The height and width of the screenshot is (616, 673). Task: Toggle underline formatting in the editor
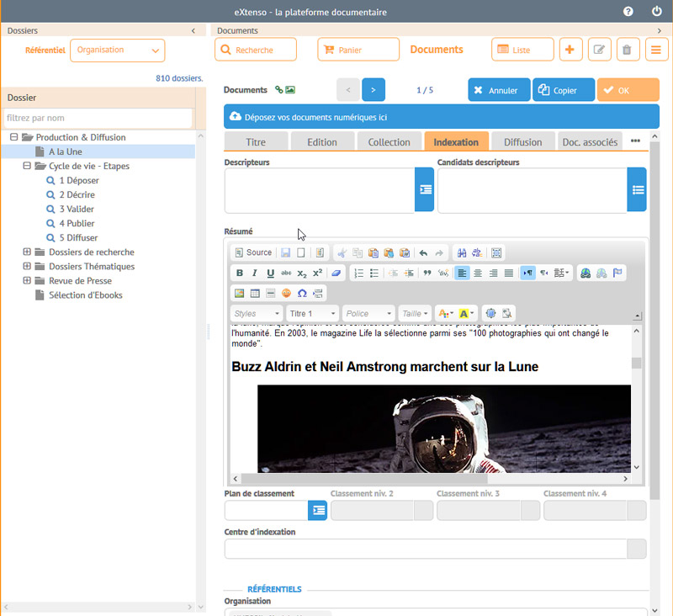click(270, 273)
